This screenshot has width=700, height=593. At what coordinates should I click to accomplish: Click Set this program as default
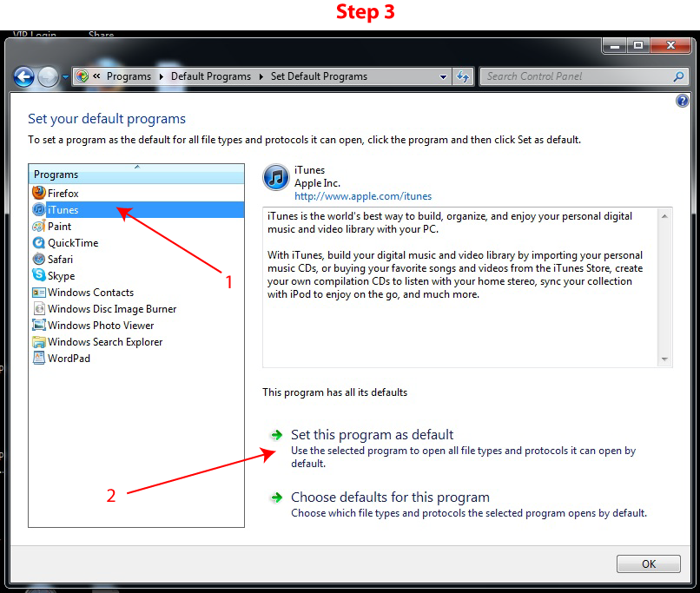click(372, 435)
